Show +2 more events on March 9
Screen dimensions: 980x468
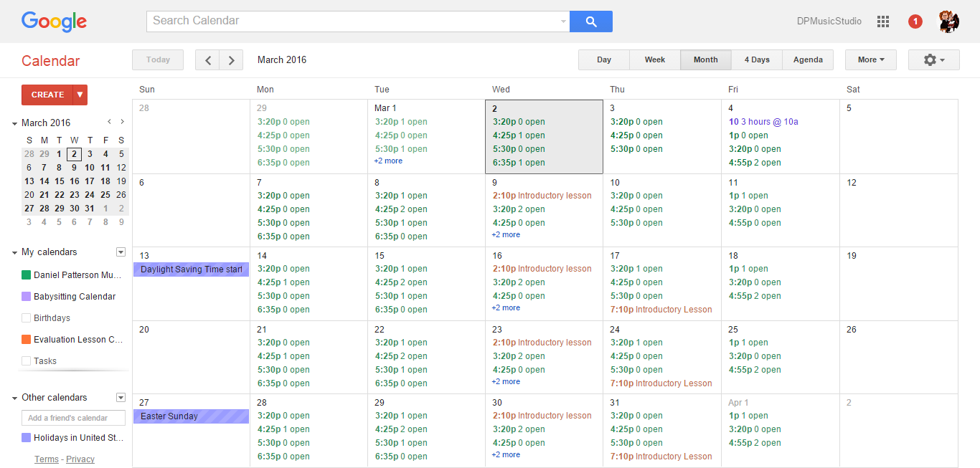pyautogui.click(x=506, y=235)
